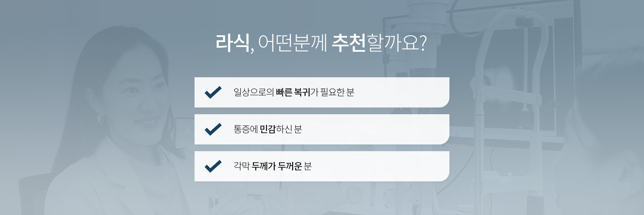Click the bold word 민감
Viewport: 644px width, 215px height.
pos(268,129)
